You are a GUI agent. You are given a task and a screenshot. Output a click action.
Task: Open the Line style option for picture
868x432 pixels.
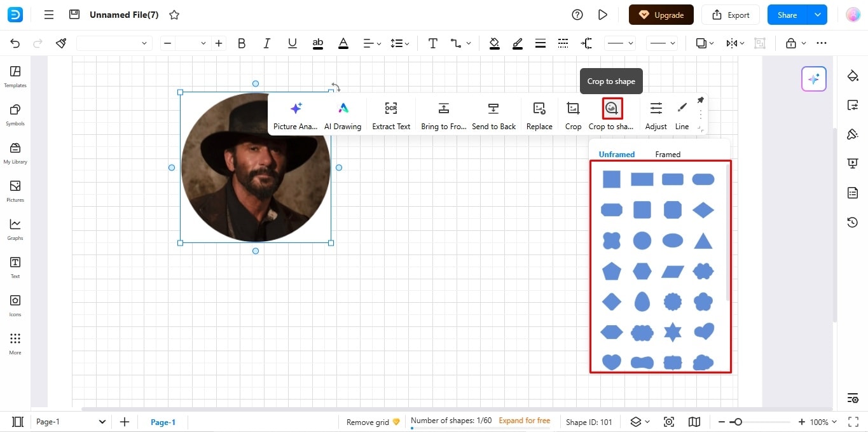[682, 115]
